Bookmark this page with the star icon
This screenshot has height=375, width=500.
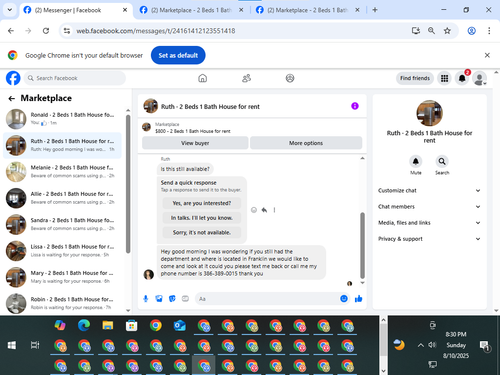click(x=447, y=31)
